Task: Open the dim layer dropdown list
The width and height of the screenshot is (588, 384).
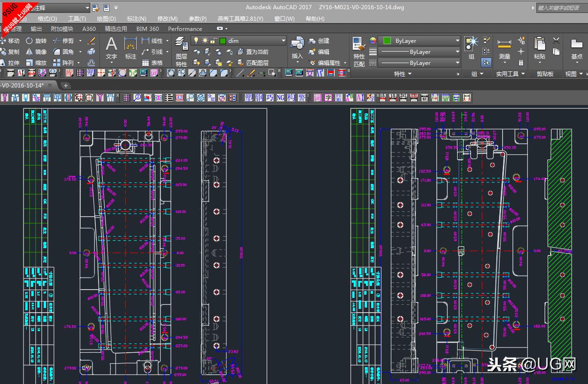Action: [x=283, y=41]
